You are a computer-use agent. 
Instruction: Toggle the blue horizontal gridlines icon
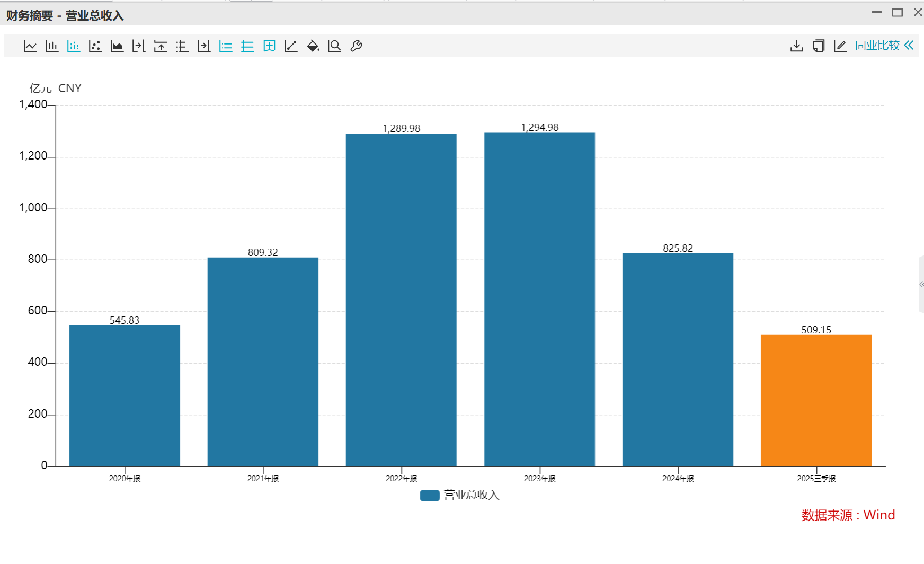(x=247, y=46)
